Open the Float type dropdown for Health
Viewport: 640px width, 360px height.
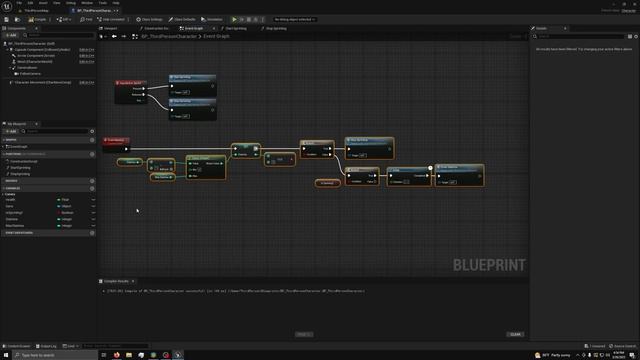pos(65,200)
